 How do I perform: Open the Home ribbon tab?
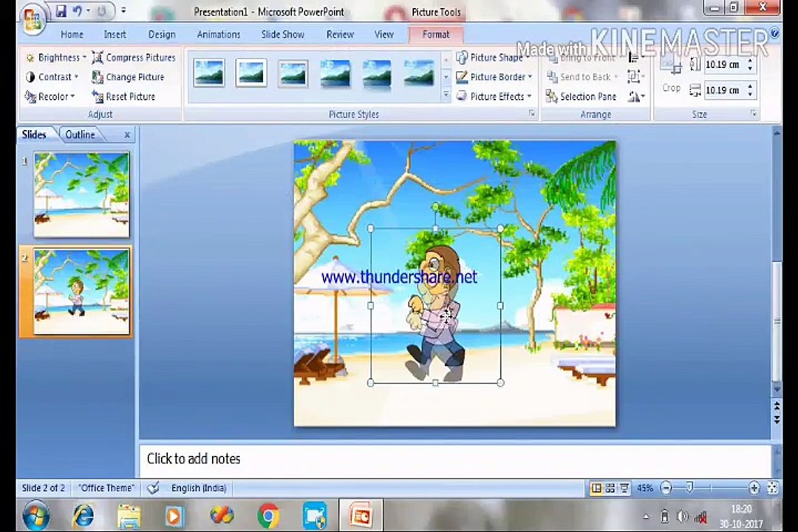coord(72,35)
